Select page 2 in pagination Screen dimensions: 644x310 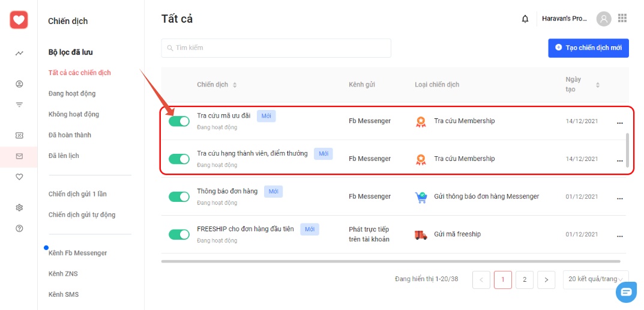[525, 279]
